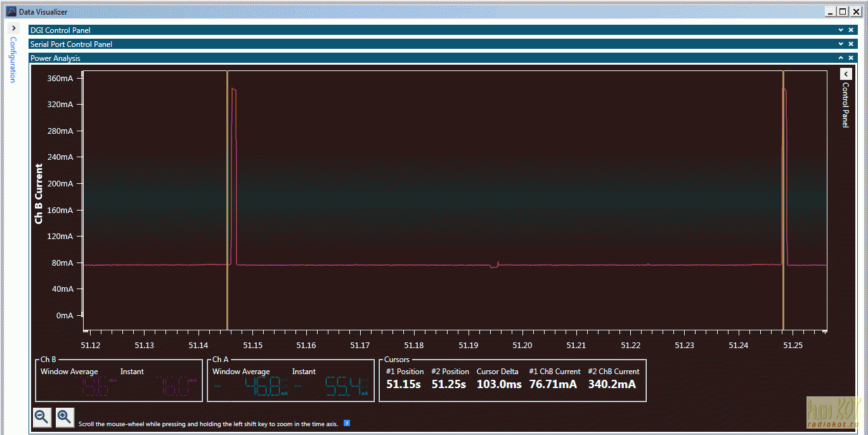Close the Power Analysis panel

click(x=851, y=58)
